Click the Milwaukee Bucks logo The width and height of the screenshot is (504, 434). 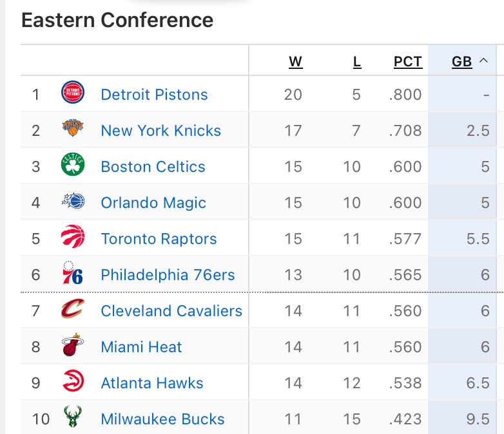(73, 419)
